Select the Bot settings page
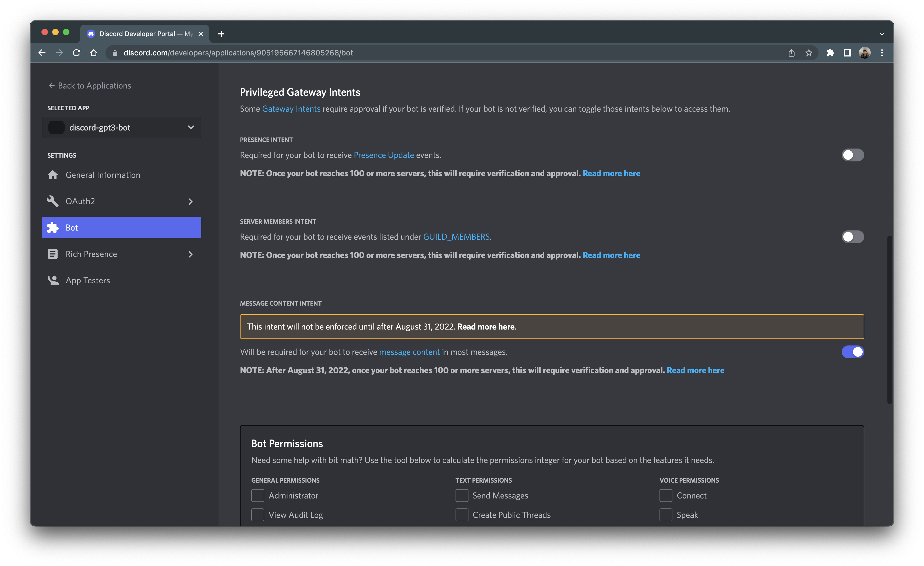 (122, 228)
